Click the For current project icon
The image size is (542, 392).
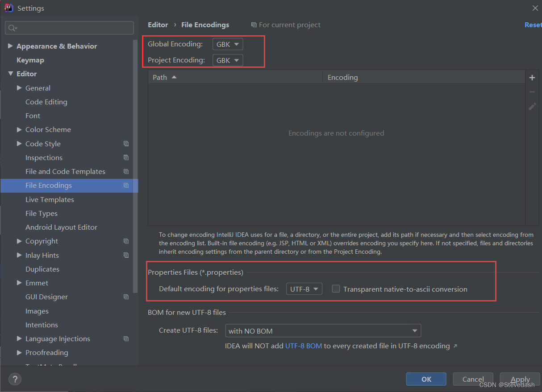[x=254, y=25]
